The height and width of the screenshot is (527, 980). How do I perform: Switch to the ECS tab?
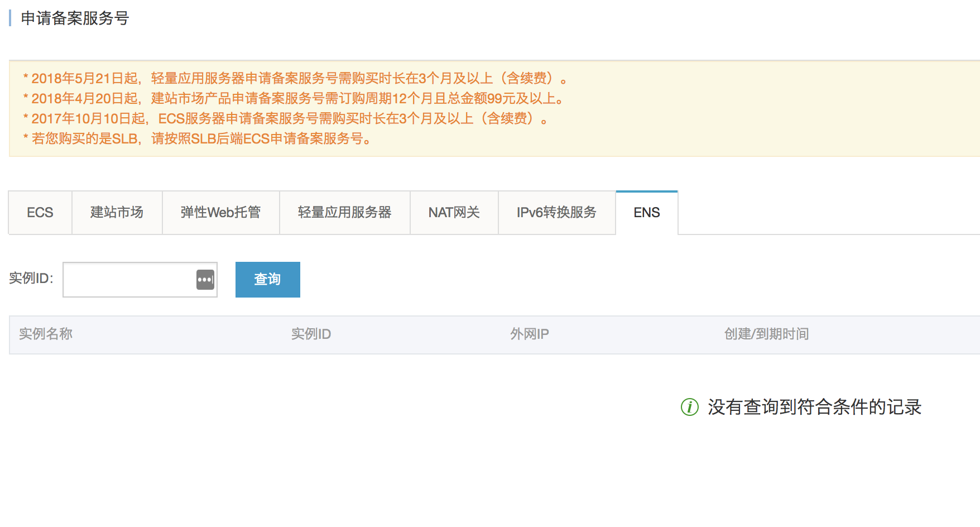click(x=40, y=213)
